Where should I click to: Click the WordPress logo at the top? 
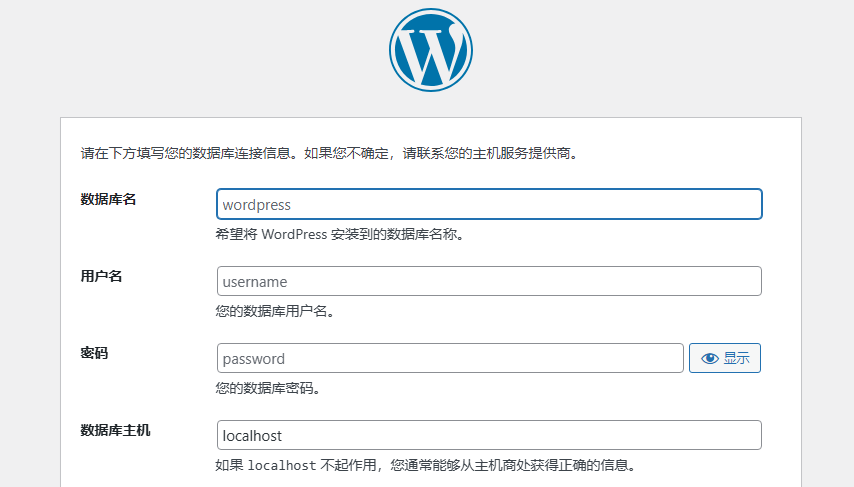(430, 50)
